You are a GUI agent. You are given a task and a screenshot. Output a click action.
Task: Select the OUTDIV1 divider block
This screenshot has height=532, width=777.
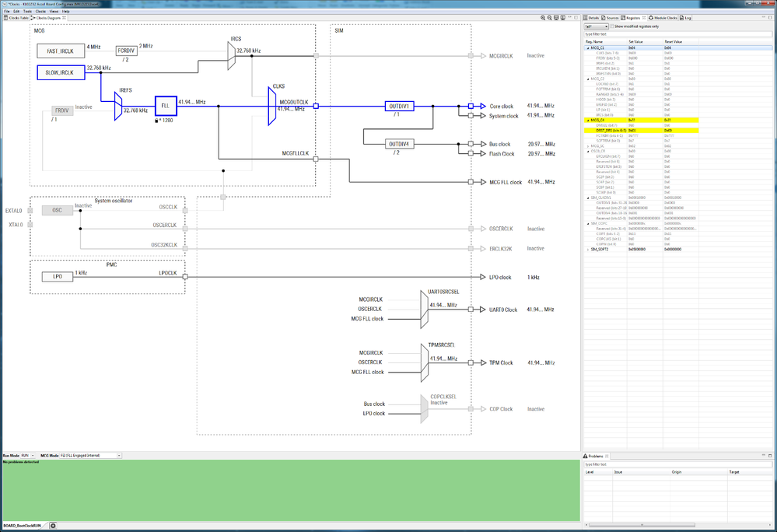pyautogui.click(x=400, y=106)
